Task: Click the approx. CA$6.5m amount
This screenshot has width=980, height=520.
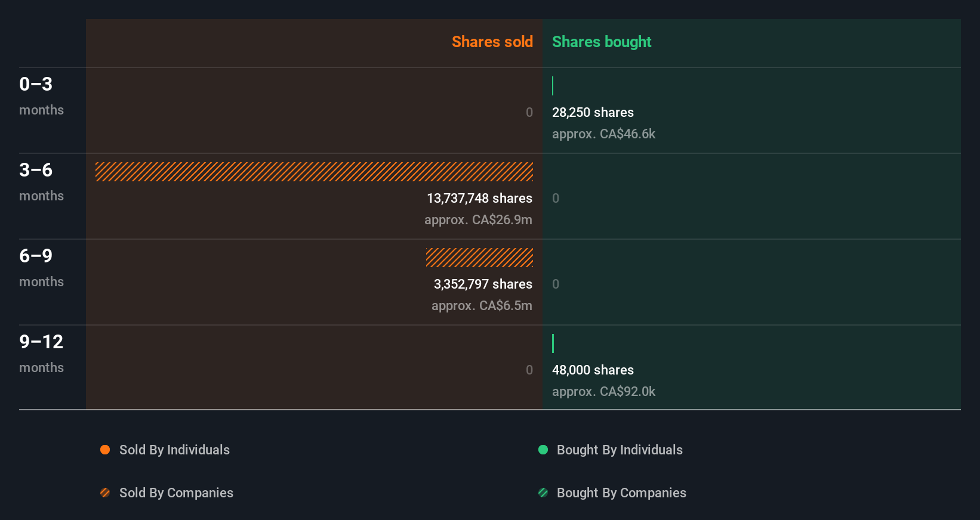Action: 482,305
